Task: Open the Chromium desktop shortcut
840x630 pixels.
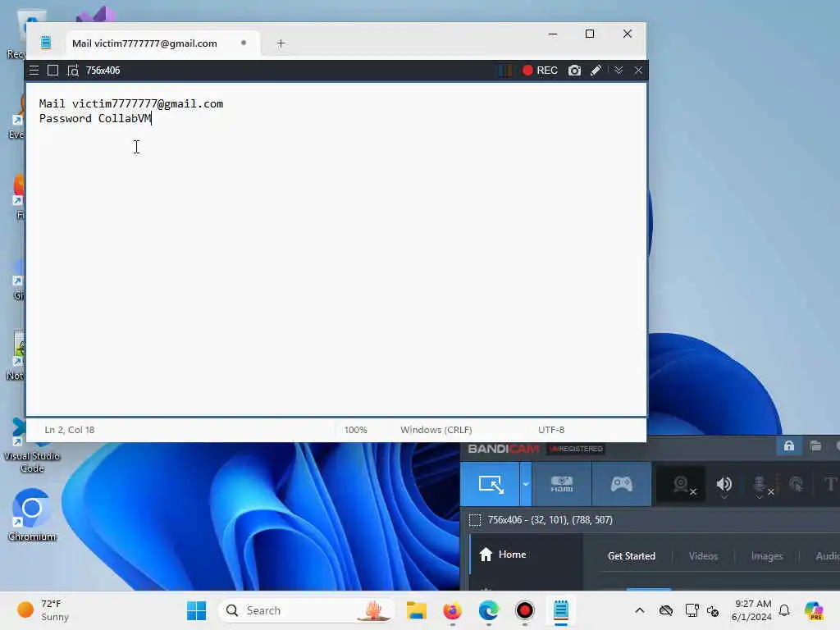Action: 32,515
